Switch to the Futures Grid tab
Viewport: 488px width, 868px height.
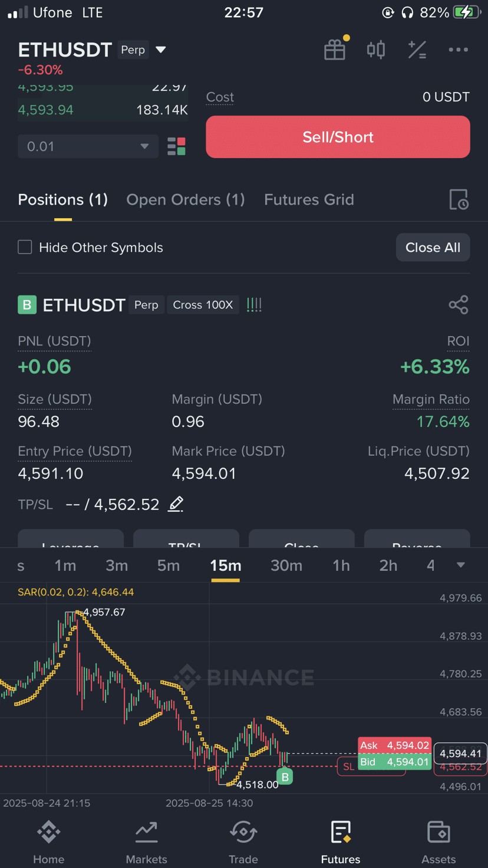pos(309,199)
